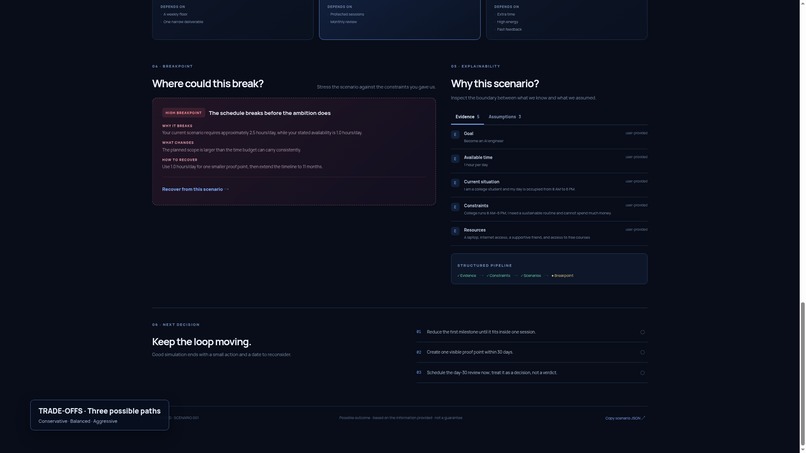Click 'The schedule breaks before the ambition does'
This screenshot has width=806, height=453.
269,113
